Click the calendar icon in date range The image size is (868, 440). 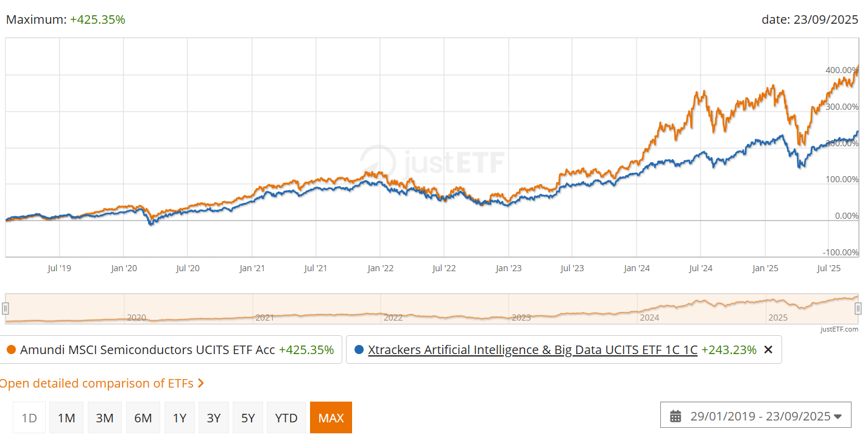pyautogui.click(x=676, y=416)
